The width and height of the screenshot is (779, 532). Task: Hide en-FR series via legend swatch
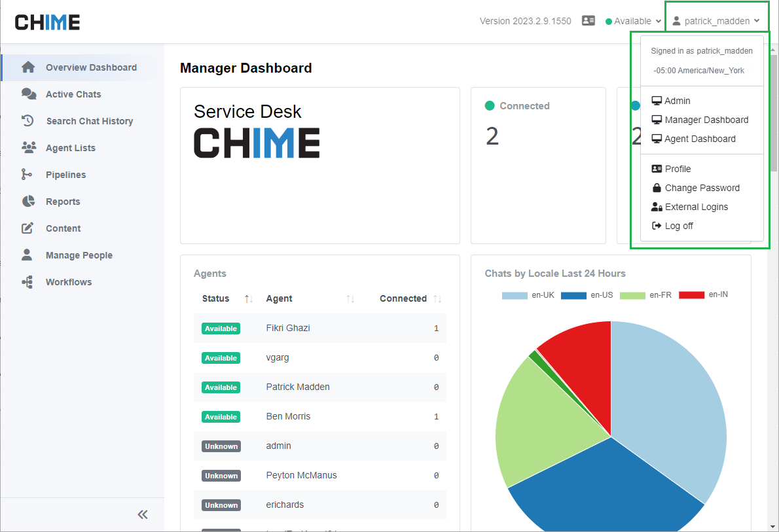632,295
